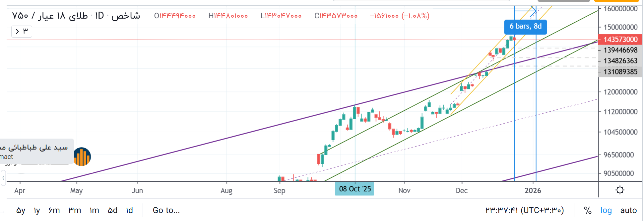Click the red current price label 143573000
The image size is (644, 223).
pos(620,39)
